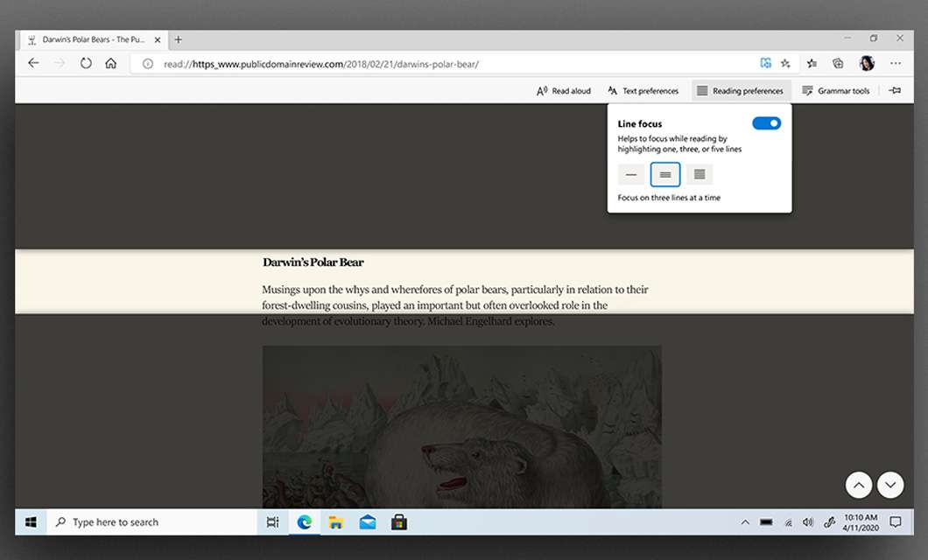Pin the reader toolbar

click(x=896, y=90)
